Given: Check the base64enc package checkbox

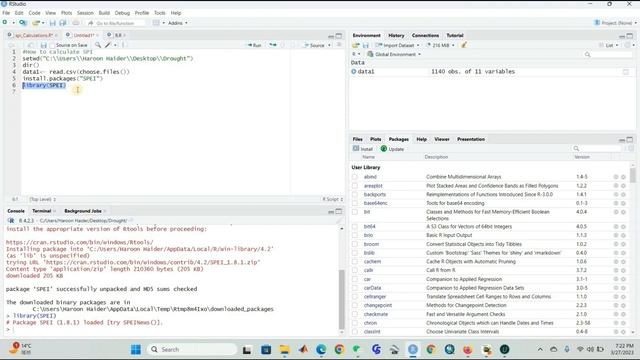Looking at the screenshot, I should (x=355, y=203).
